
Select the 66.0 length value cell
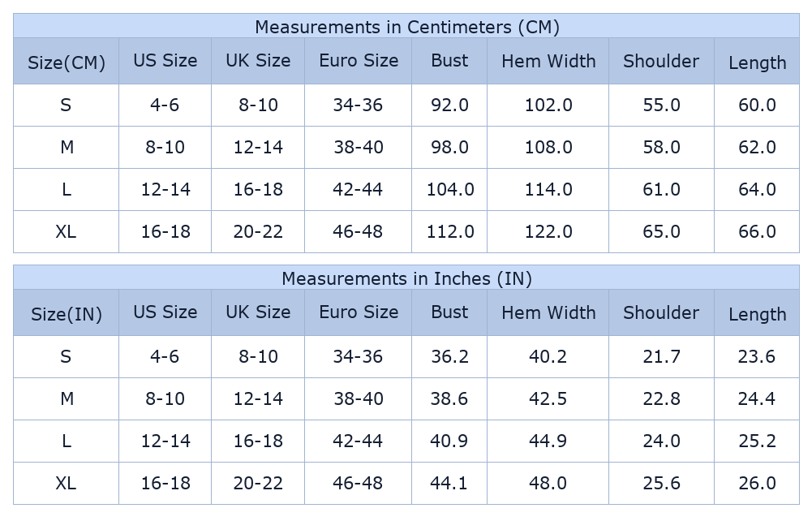[757, 231]
